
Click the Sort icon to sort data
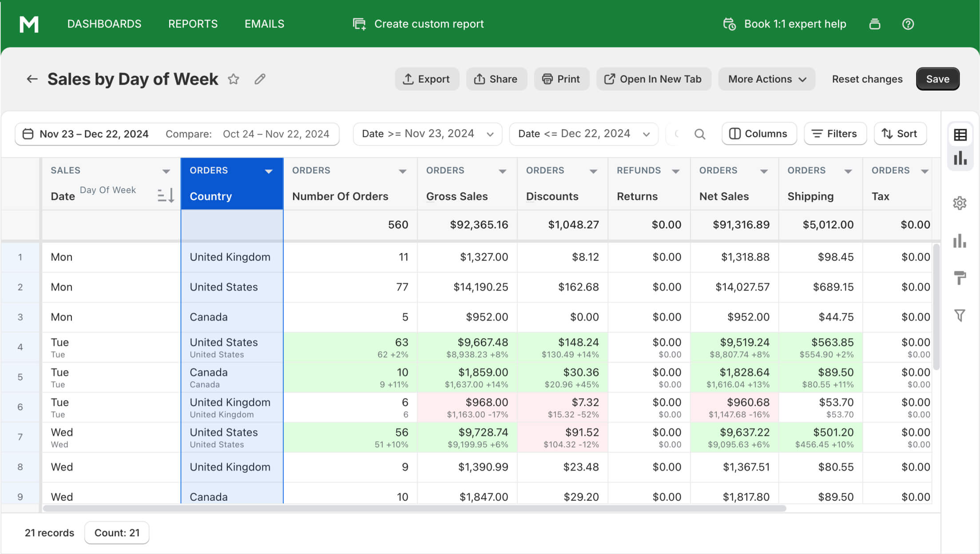pos(901,133)
